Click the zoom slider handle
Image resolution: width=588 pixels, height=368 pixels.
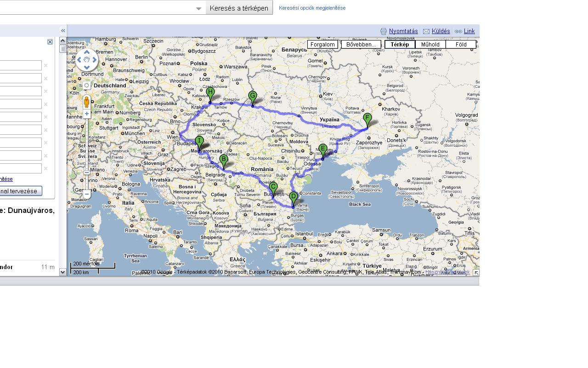coord(86,172)
